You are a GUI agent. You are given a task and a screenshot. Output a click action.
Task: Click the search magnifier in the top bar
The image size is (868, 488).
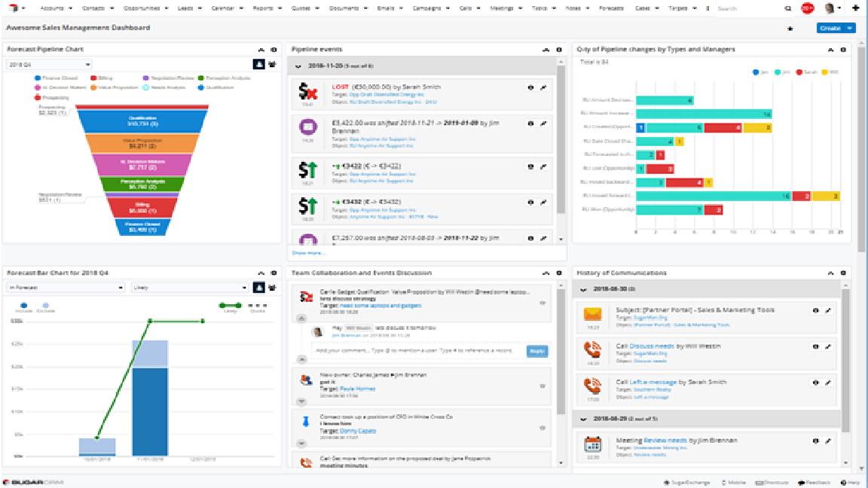[x=786, y=8]
